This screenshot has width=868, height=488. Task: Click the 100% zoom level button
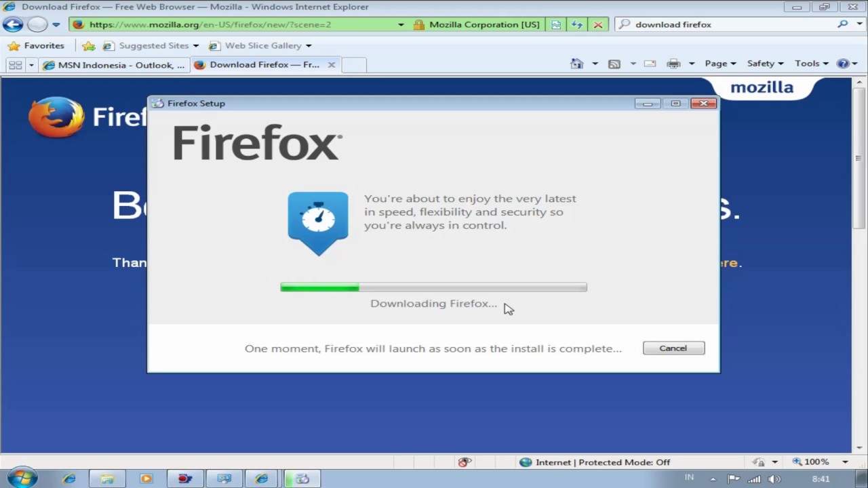[811, 462]
